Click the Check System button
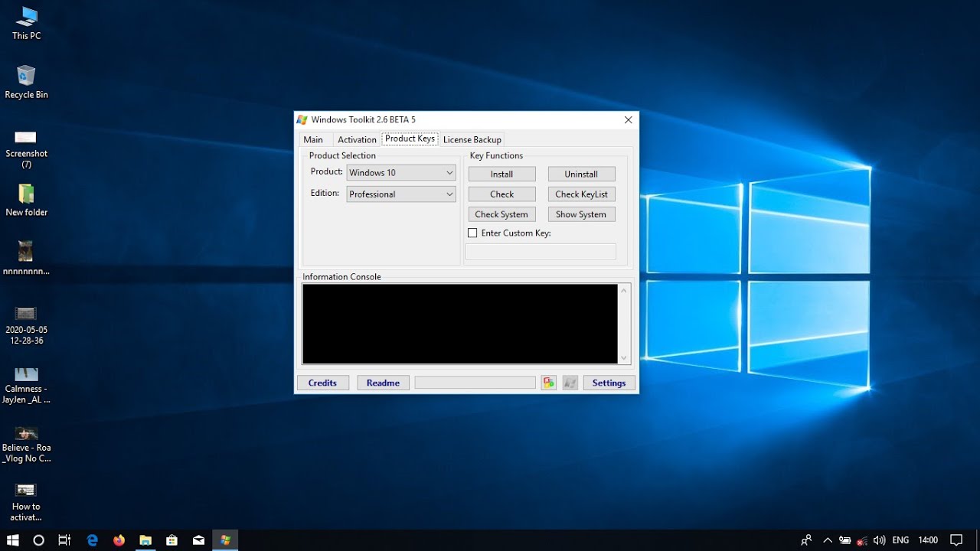Screen dimensions: 980x551 click(502, 214)
